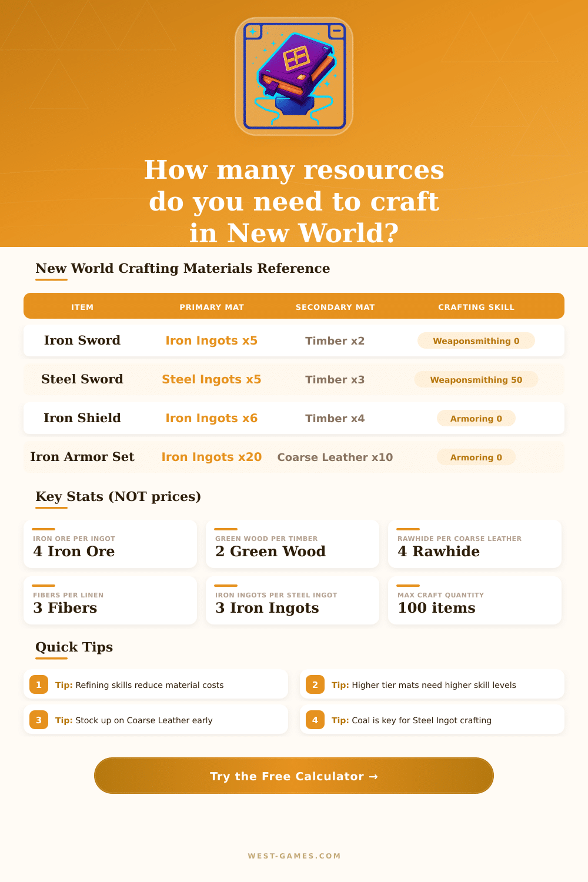Expand the Key Stats section
This screenshot has width=588, height=882.
118,496
